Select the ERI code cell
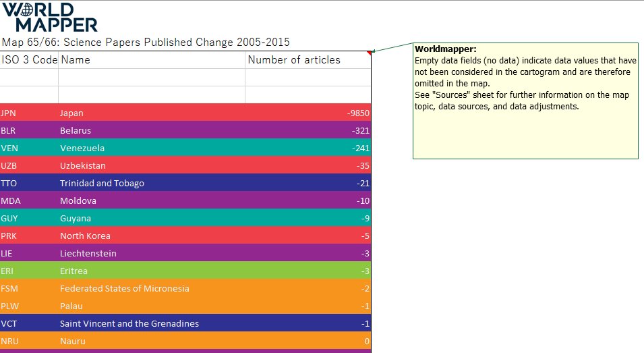This screenshot has width=644, height=353. coord(29,271)
